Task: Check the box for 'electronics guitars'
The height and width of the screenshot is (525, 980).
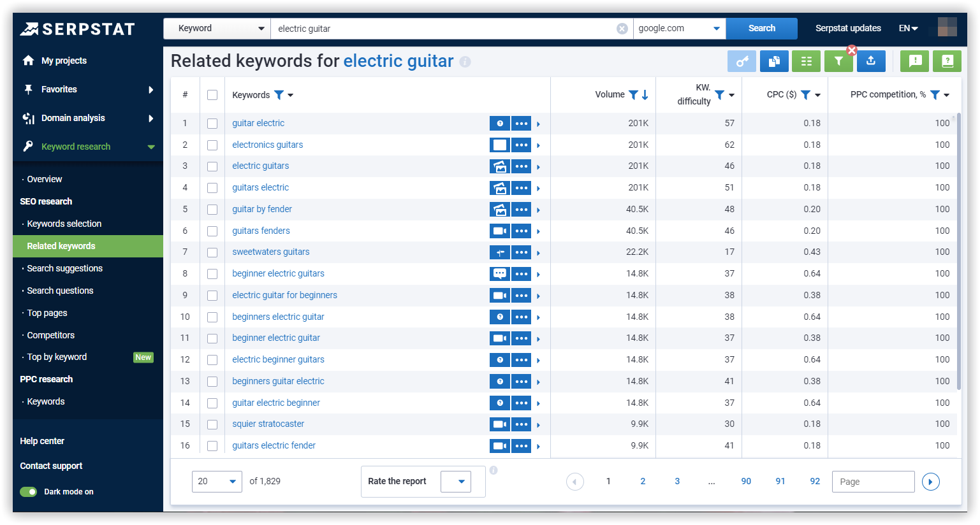Action: [212, 145]
